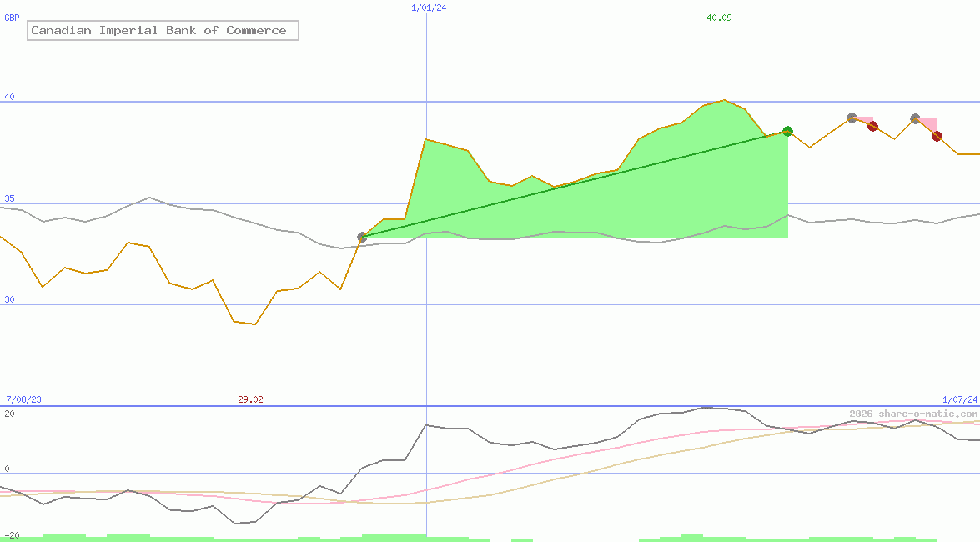The height and width of the screenshot is (542, 980).
Task: Click the 30 price axis label
Action: tap(9, 299)
